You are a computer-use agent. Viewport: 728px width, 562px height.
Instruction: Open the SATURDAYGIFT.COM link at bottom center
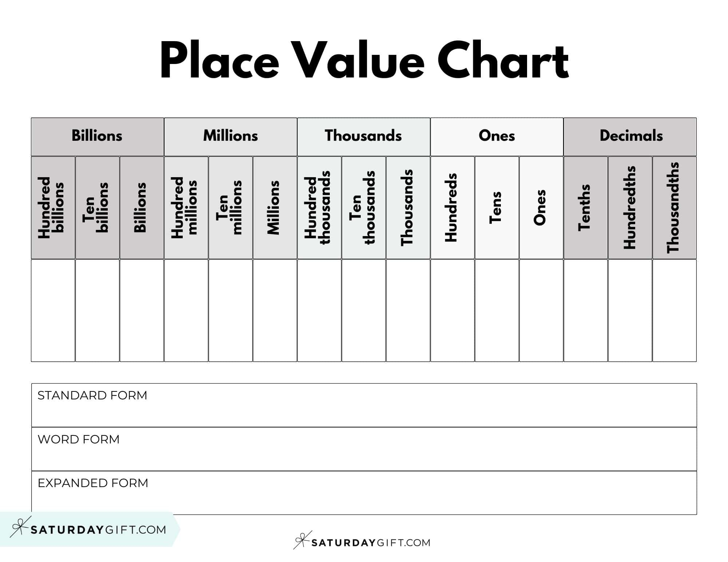pyautogui.click(x=371, y=543)
